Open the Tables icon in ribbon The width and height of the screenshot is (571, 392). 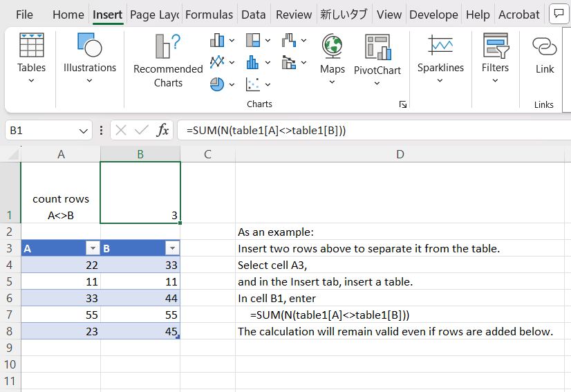(32, 45)
